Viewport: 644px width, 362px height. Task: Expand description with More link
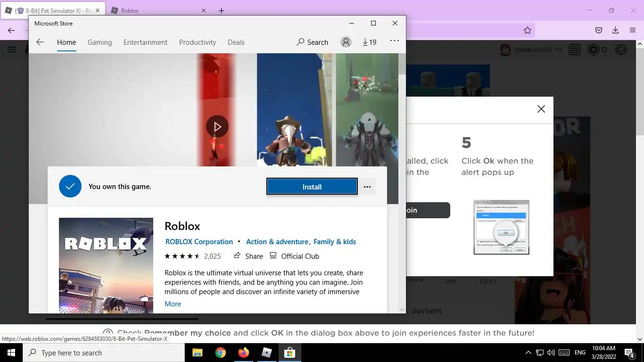coord(173,304)
